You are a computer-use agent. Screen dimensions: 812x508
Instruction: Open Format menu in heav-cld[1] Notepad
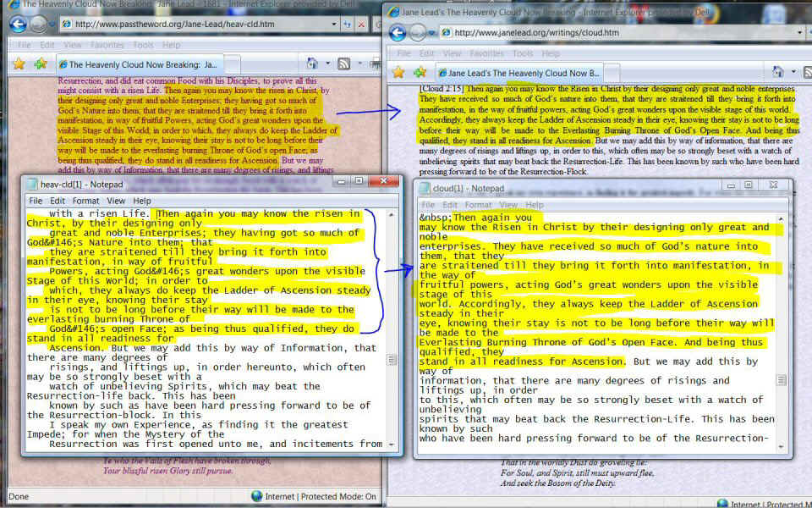pos(85,201)
